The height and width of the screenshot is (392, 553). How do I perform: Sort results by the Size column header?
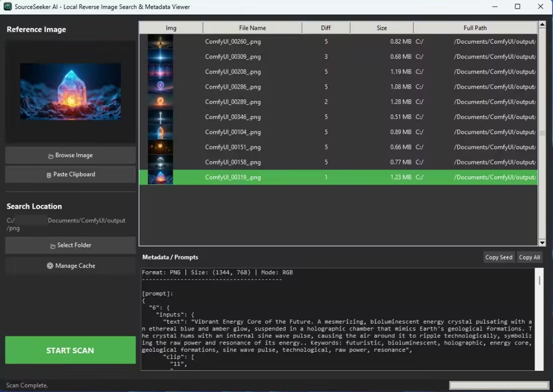pyautogui.click(x=382, y=28)
